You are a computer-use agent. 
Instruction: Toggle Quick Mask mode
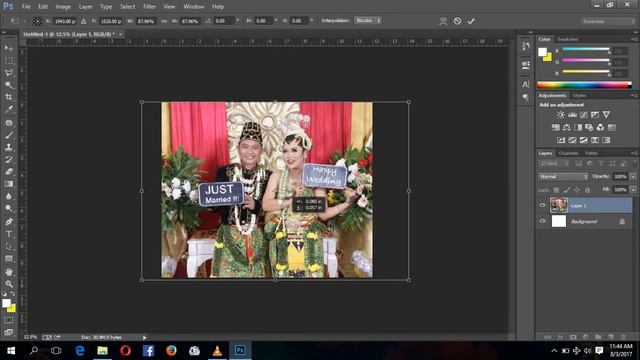point(9,320)
